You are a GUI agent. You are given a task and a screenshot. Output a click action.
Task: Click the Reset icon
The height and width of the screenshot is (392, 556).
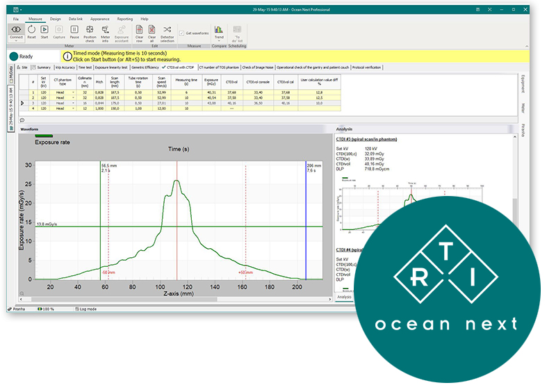[x=31, y=29]
